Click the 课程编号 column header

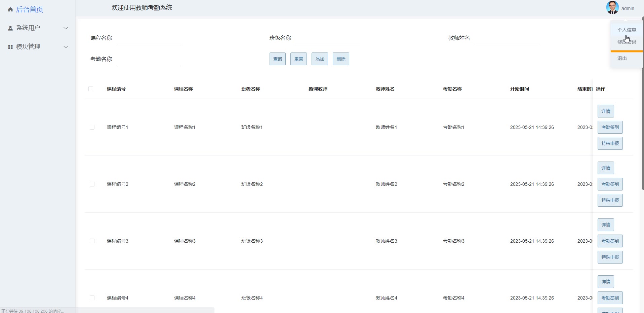tap(116, 89)
